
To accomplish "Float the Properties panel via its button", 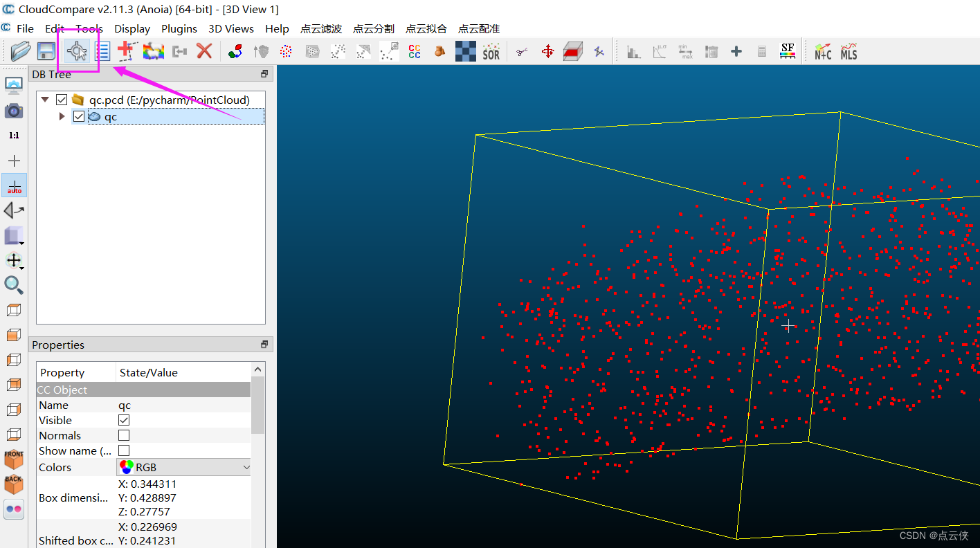I will coord(264,345).
